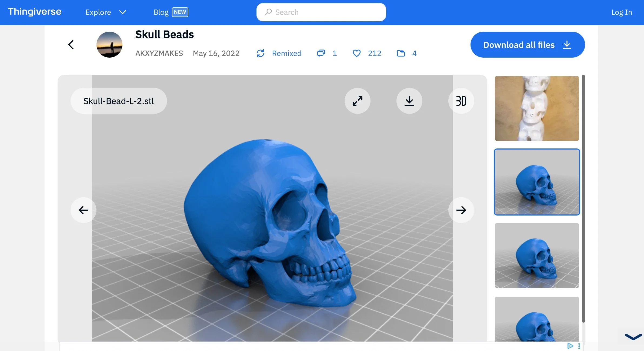Like this thing with the heart icon
The width and height of the screenshot is (644, 351).
click(x=356, y=53)
